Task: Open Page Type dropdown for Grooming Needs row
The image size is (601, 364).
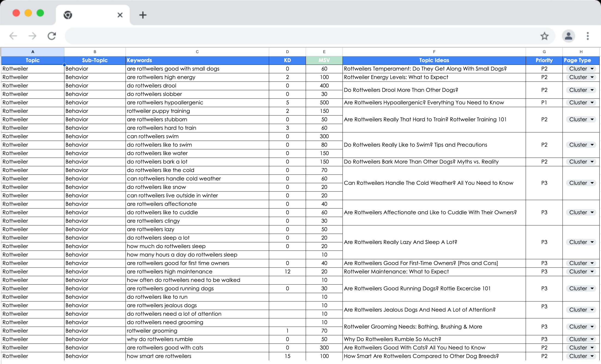Action: [x=582, y=327]
